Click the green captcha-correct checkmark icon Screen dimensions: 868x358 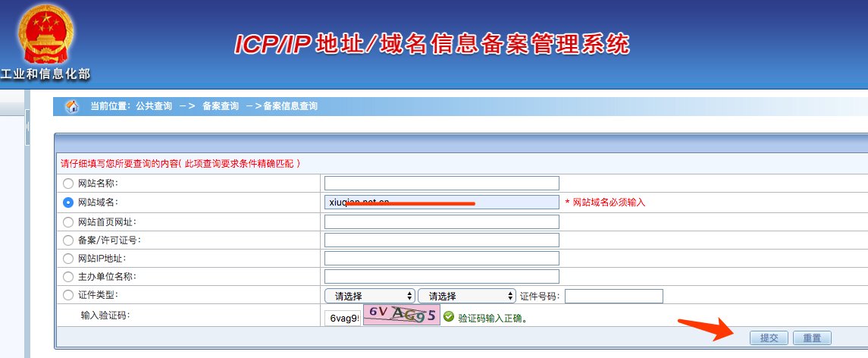(448, 317)
